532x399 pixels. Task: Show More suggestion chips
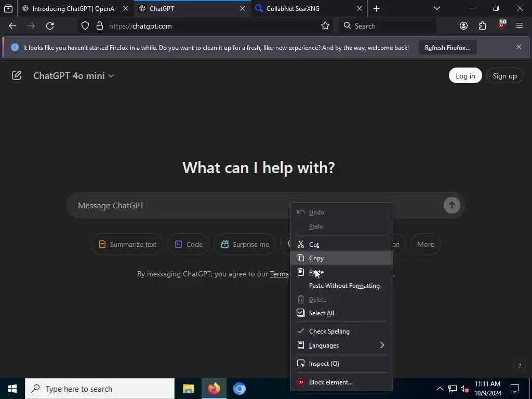tap(425, 244)
